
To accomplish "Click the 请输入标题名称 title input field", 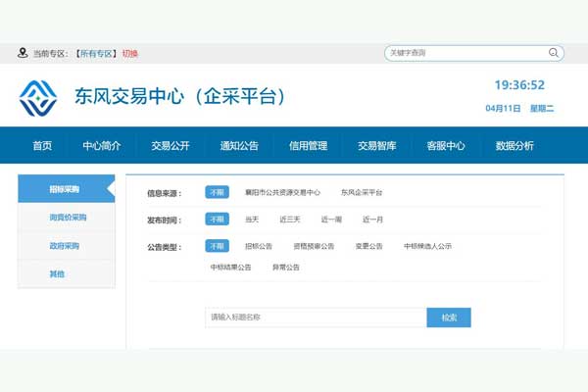I will pyautogui.click(x=316, y=318).
